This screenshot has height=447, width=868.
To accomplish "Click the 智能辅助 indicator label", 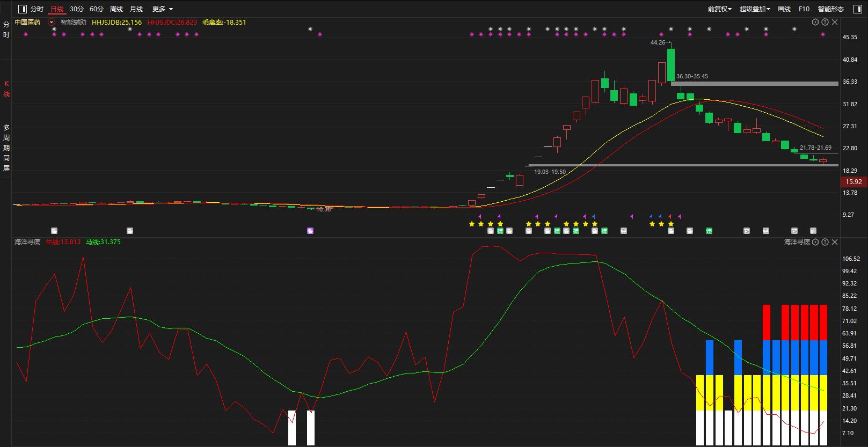I will pos(74,23).
